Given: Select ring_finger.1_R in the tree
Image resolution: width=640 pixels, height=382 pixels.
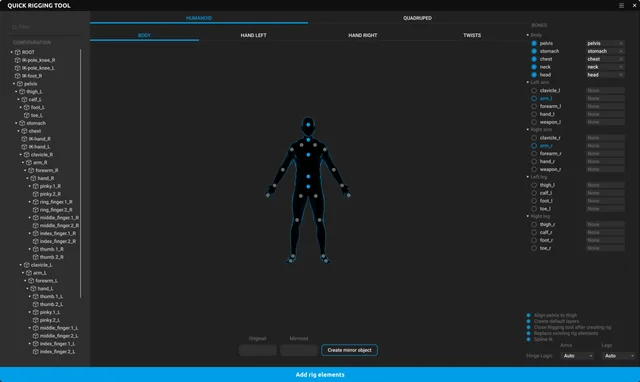Looking at the screenshot, I should click(56, 202).
